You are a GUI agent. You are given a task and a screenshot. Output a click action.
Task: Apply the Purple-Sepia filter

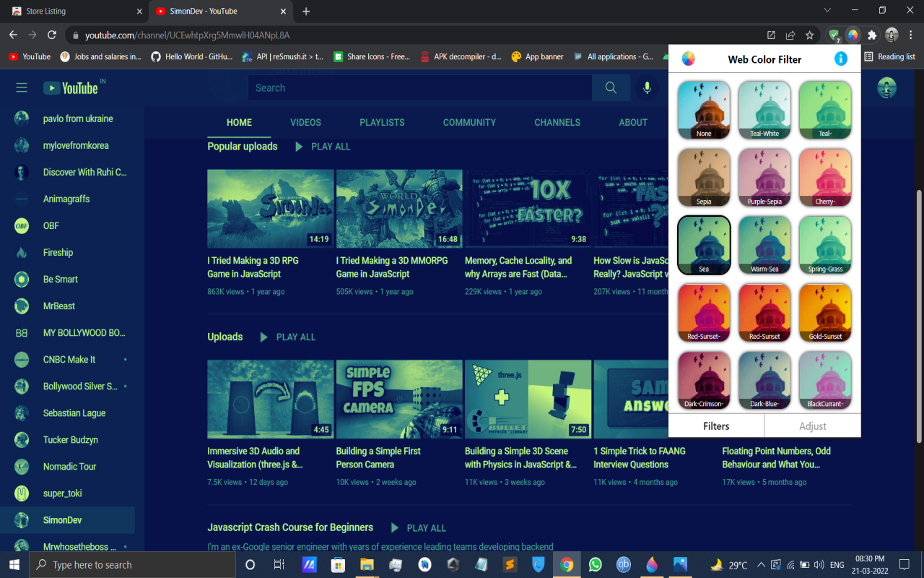click(x=764, y=178)
